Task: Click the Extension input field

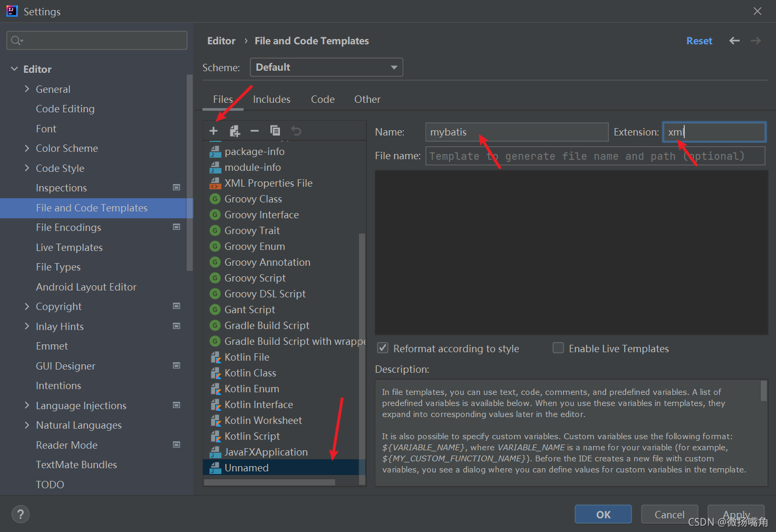Action: [x=714, y=132]
